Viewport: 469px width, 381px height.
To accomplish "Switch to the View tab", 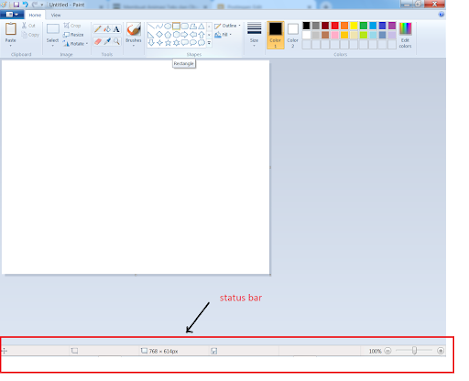I will [x=56, y=15].
